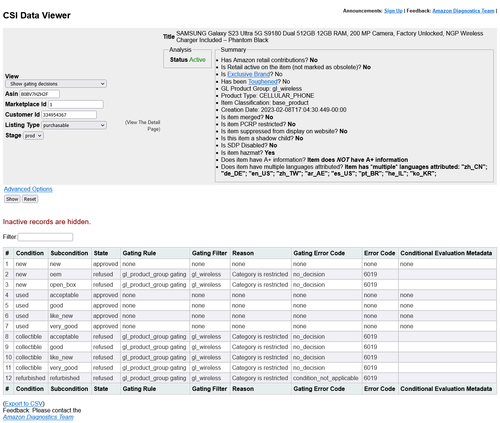
Task: Click the 'good' subcondition in row 5
Action: (x=70, y=305)
